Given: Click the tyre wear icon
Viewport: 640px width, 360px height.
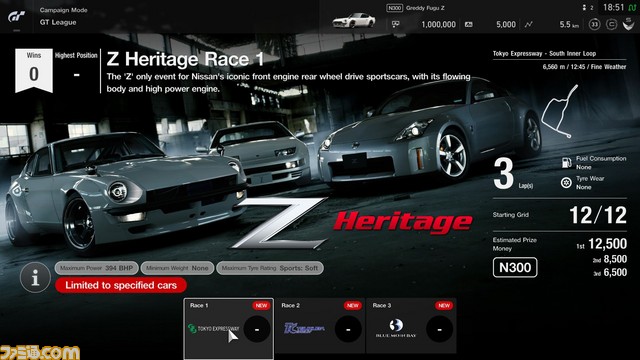Looking at the screenshot, I should [x=566, y=182].
